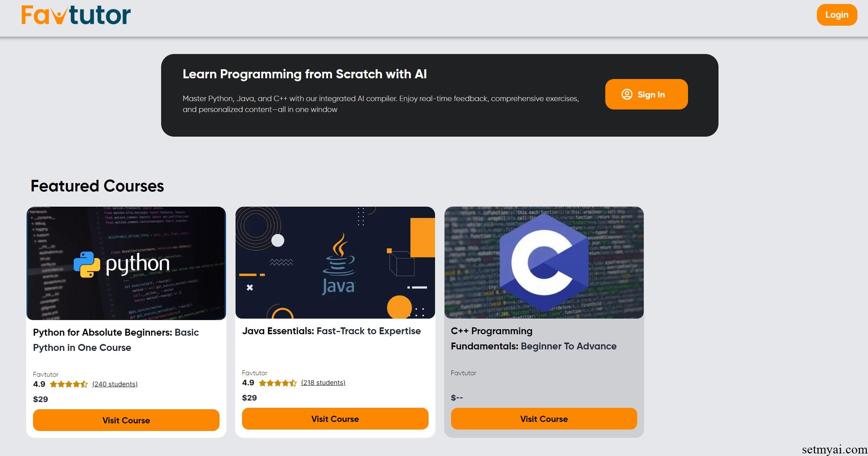This screenshot has width=868, height=456.
Task: Open the Python course thumbnail
Action: [x=126, y=263]
